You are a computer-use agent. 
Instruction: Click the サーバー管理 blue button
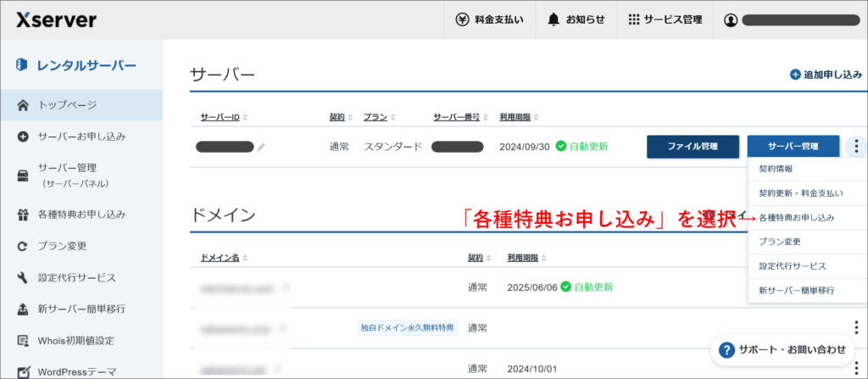[x=793, y=147]
